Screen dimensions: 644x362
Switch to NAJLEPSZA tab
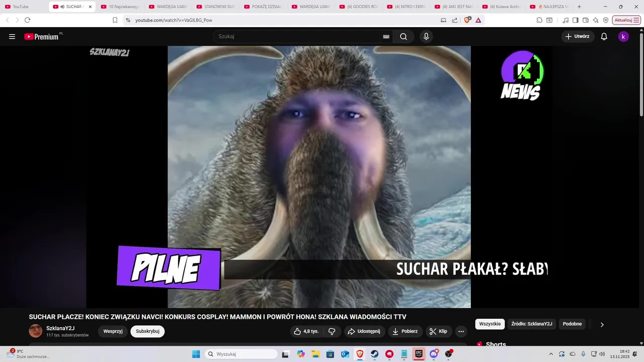pos(548,7)
